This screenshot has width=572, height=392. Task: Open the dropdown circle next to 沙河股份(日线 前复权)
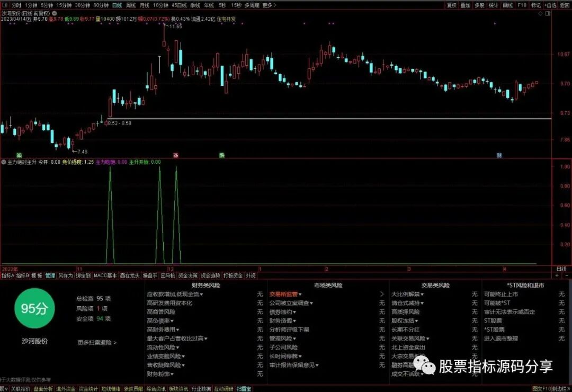tap(55, 13)
